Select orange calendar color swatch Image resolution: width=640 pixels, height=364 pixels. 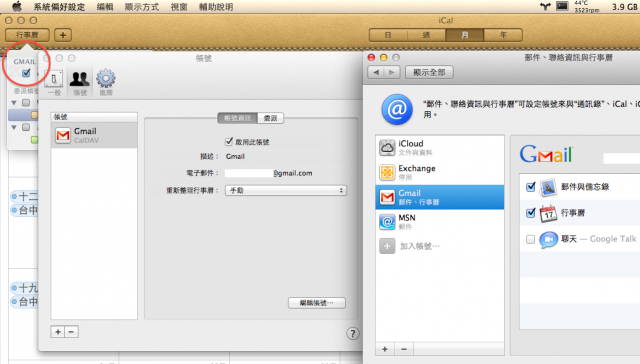click(x=34, y=115)
